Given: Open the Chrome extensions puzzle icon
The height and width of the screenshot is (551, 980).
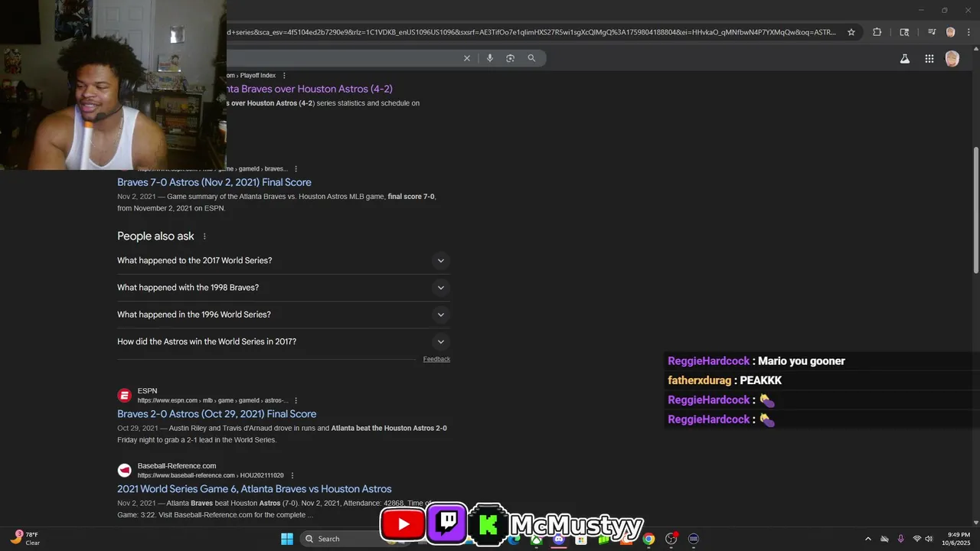Looking at the screenshot, I should click(877, 32).
